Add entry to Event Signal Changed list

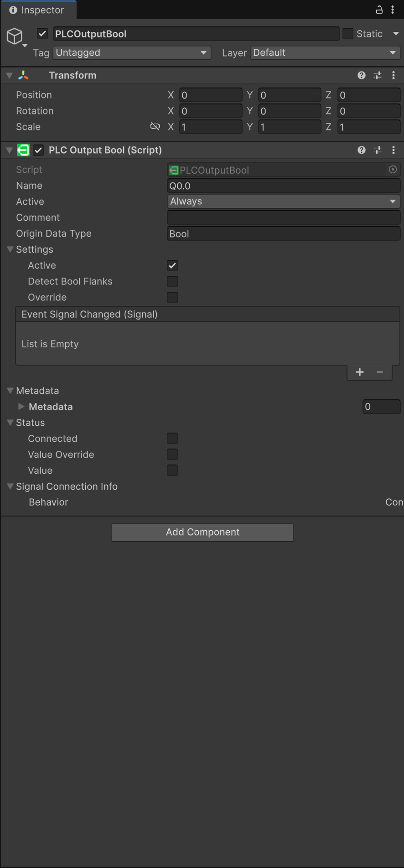click(x=360, y=372)
